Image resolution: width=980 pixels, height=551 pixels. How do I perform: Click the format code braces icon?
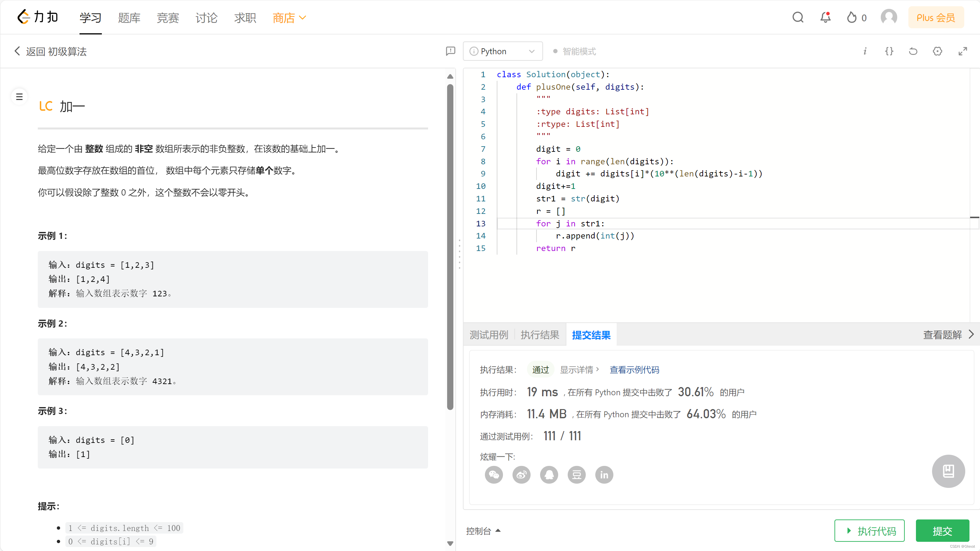(x=889, y=51)
